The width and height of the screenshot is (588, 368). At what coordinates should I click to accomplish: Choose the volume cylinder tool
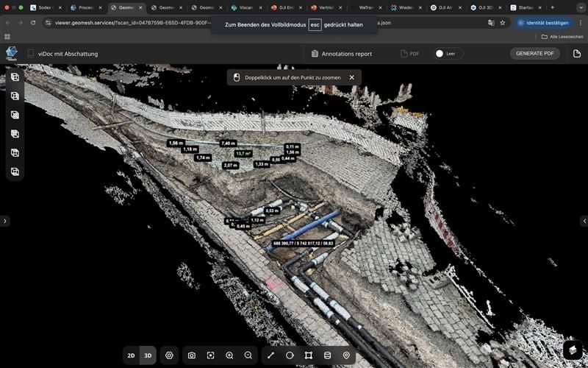(x=328, y=355)
